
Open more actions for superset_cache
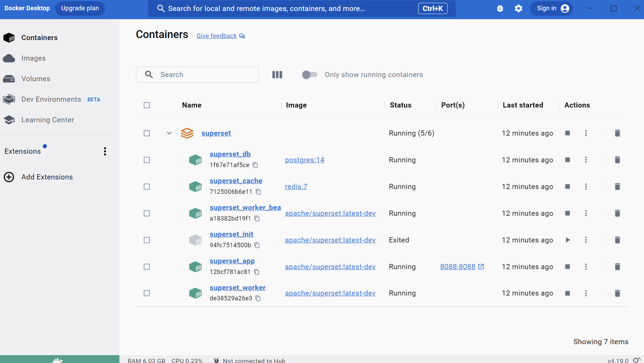[x=586, y=187]
